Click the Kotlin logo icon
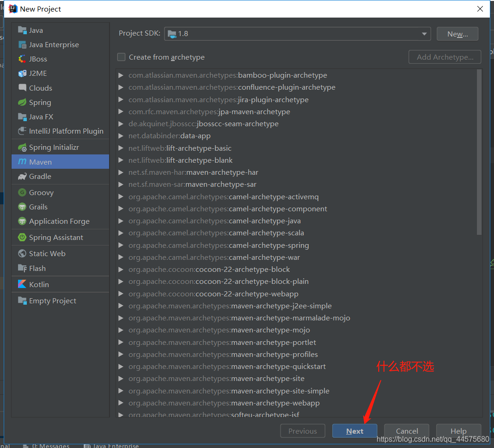 [22, 284]
